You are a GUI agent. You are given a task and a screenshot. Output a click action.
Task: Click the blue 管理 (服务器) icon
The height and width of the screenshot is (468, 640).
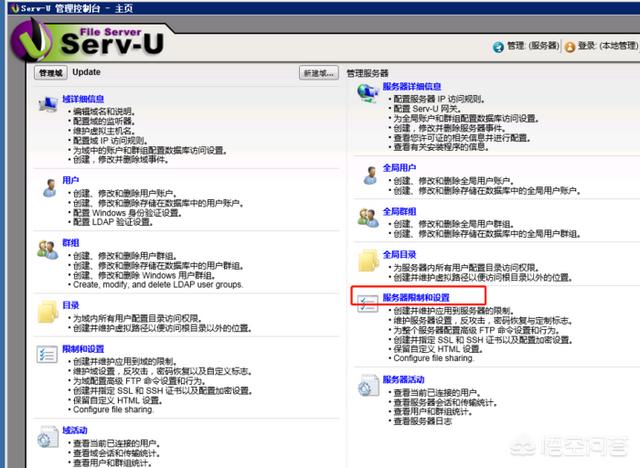tap(498, 47)
